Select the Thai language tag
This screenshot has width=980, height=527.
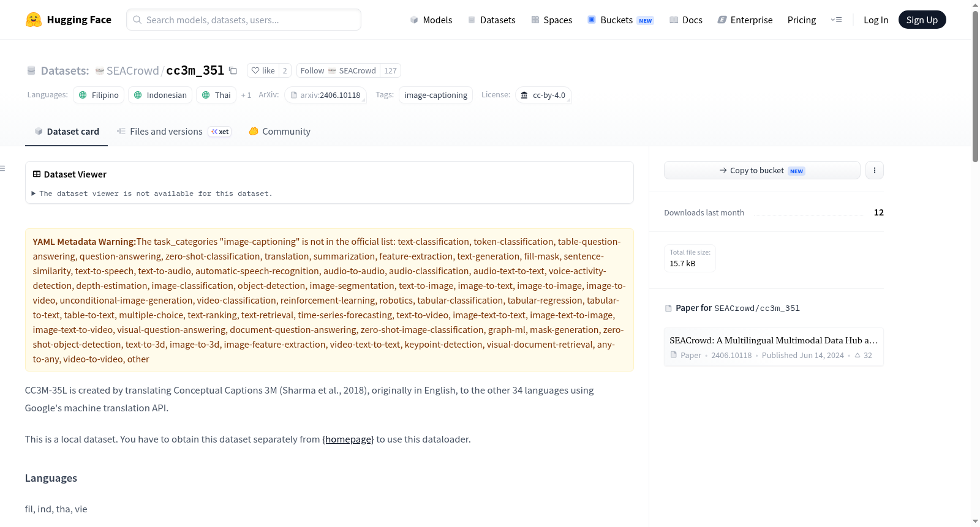point(216,95)
